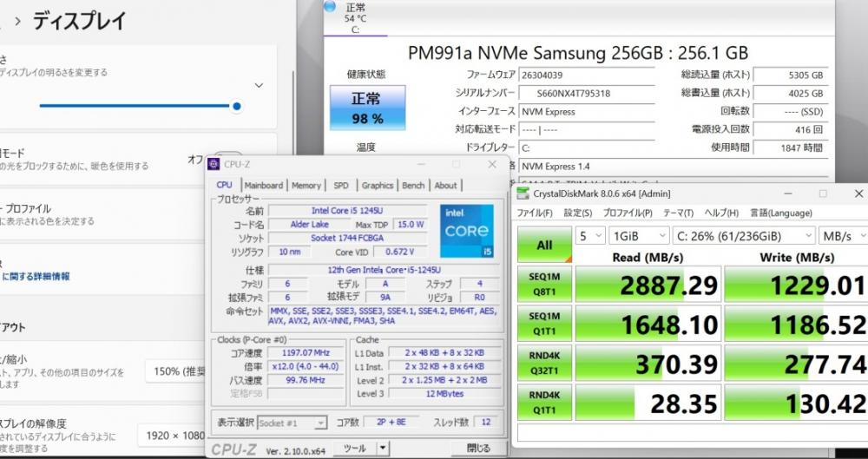Start the SEQ1M Q1T1 test
Viewport: 868px width, 459px height.
tap(545, 324)
